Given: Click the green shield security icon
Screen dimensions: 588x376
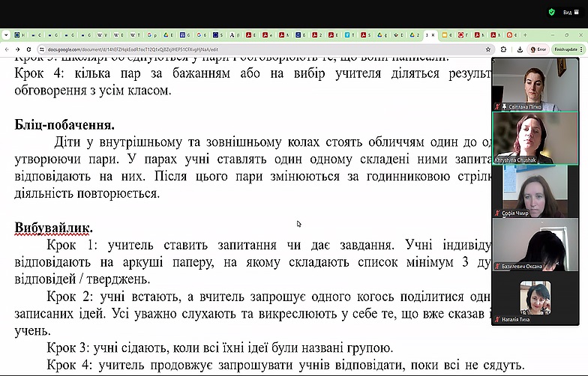Looking at the screenshot, I should tap(551, 12).
